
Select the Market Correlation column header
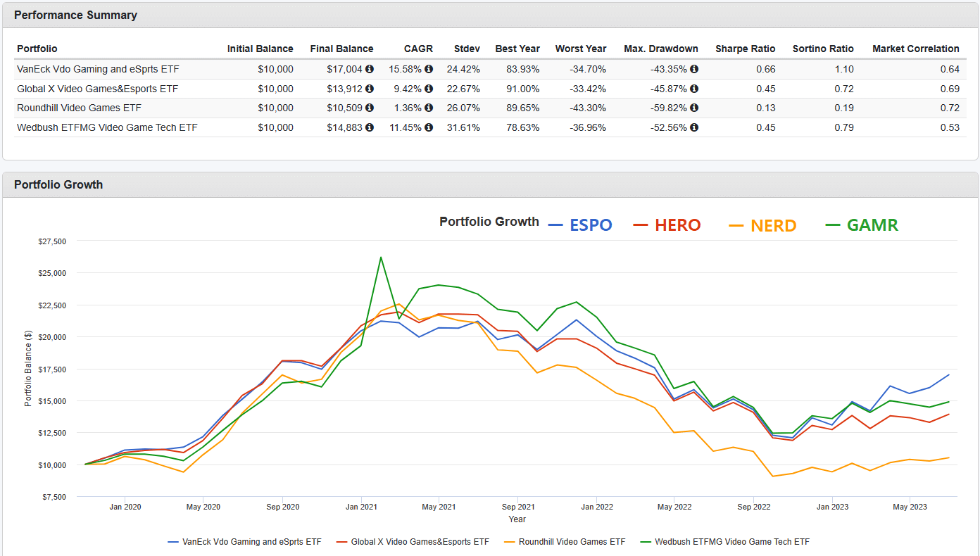click(x=916, y=49)
